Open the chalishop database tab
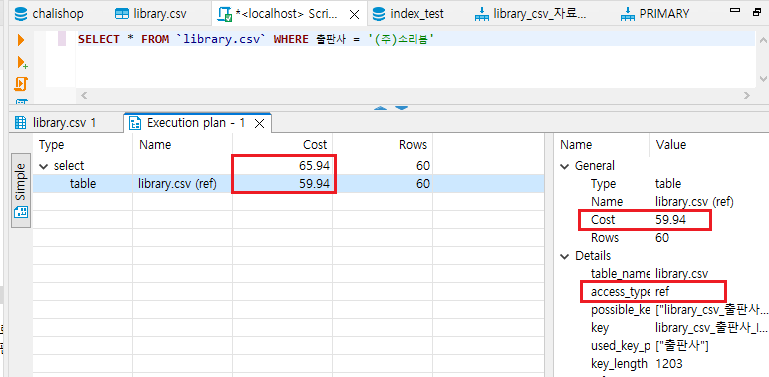 pos(49,14)
